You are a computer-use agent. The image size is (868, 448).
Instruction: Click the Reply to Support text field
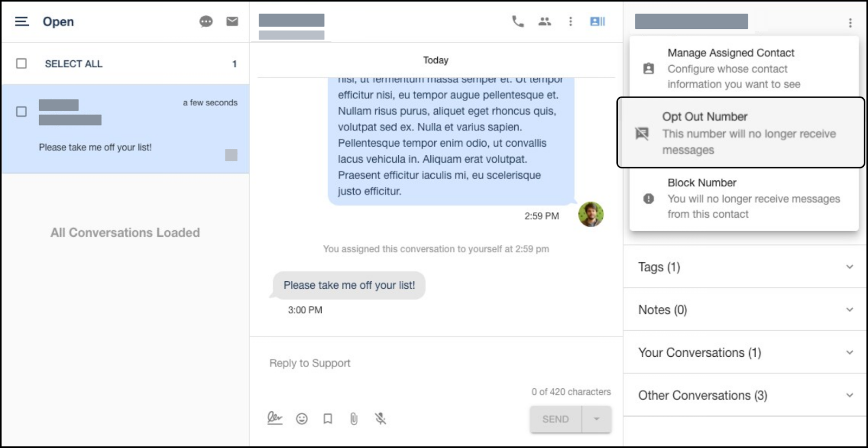pos(380,363)
